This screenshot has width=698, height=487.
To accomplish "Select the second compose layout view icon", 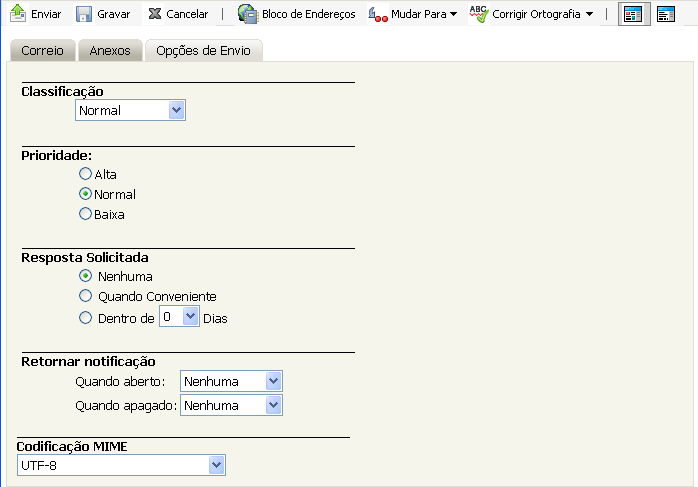I will [666, 14].
